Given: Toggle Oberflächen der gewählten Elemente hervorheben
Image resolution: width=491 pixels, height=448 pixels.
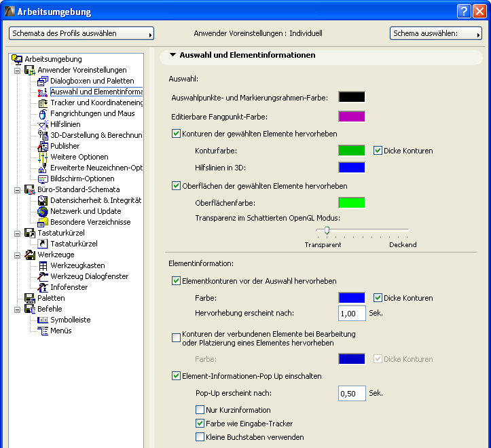Looking at the screenshot, I should [x=176, y=186].
